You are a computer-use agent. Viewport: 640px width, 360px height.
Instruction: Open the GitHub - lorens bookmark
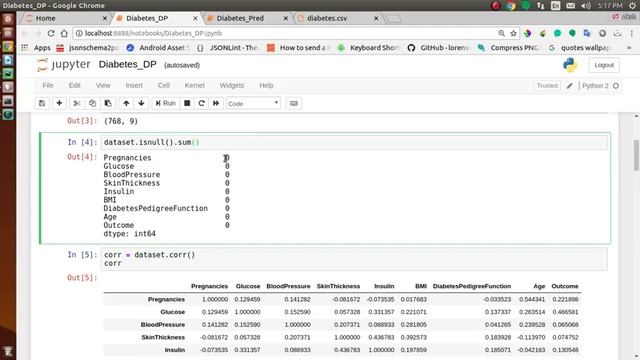pyautogui.click(x=439, y=48)
